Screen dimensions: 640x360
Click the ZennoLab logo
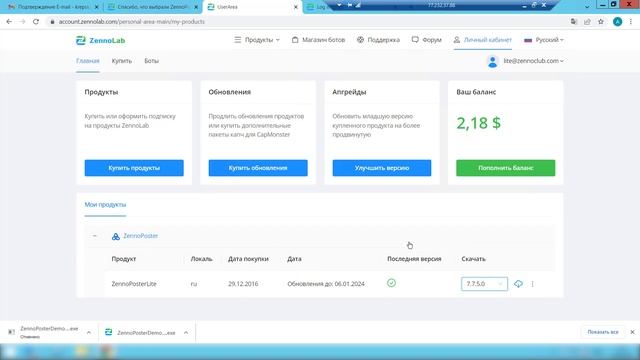pos(100,40)
